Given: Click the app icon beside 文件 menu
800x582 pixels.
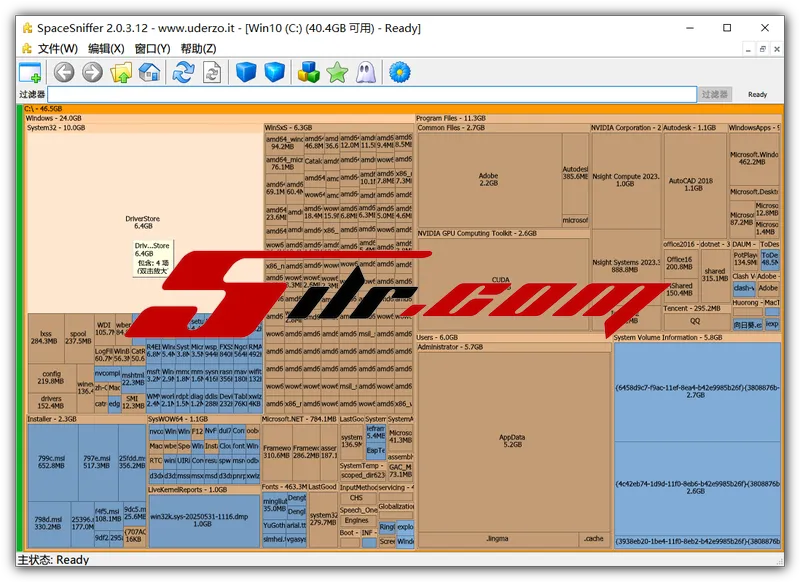Looking at the screenshot, I should click(x=27, y=48).
